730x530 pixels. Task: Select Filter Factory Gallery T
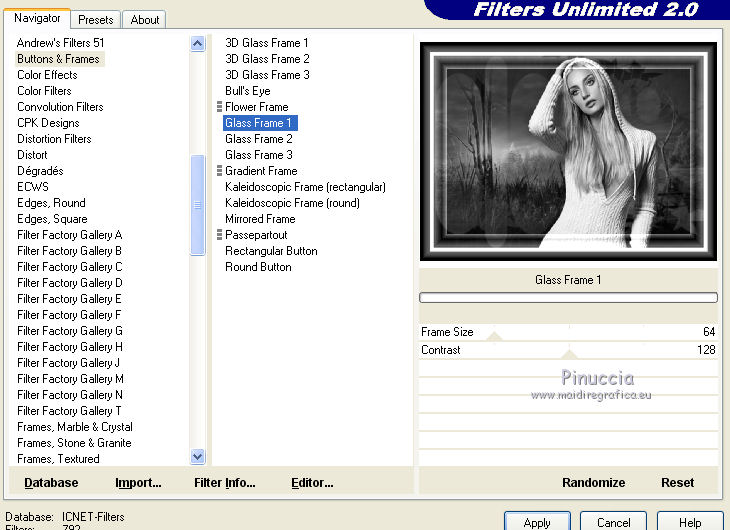pyautogui.click(x=69, y=411)
